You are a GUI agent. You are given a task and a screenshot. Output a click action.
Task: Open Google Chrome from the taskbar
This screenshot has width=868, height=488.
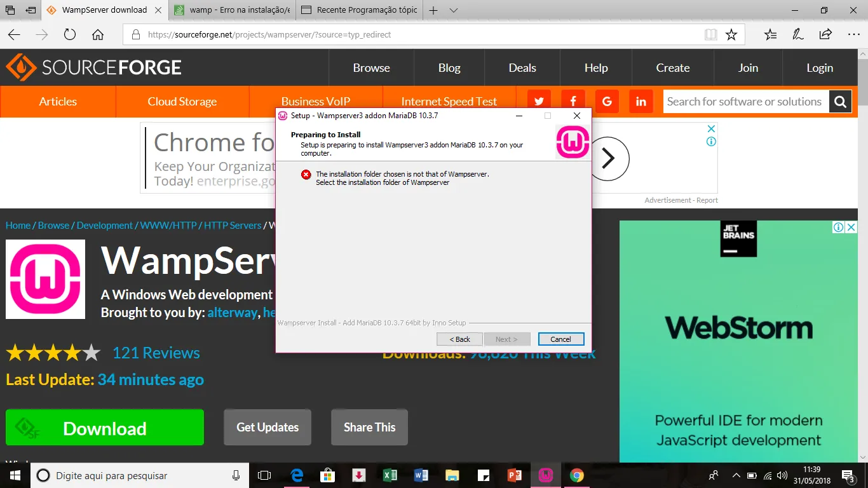point(576,475)
